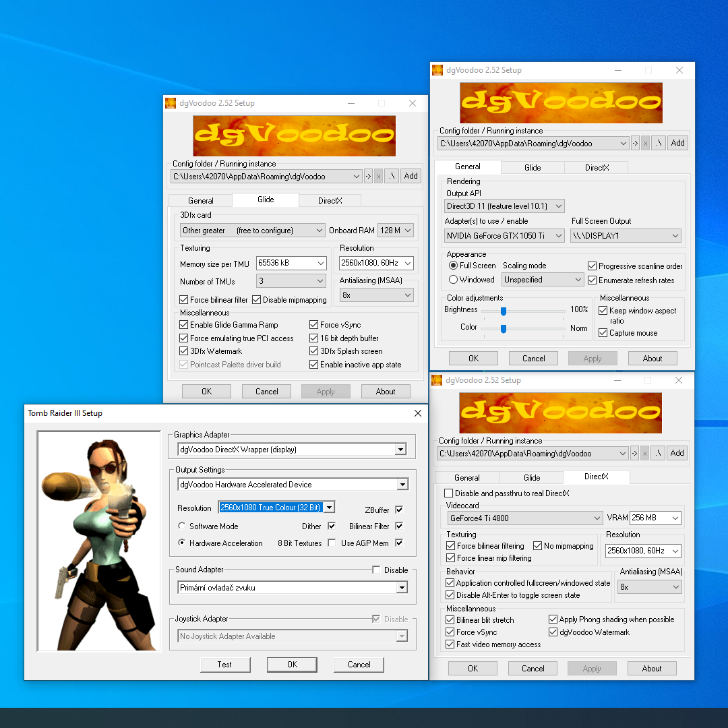728x728 pixels.
Task: Click the '.\' button in General tab window
Action: click(x=659, y=144)
